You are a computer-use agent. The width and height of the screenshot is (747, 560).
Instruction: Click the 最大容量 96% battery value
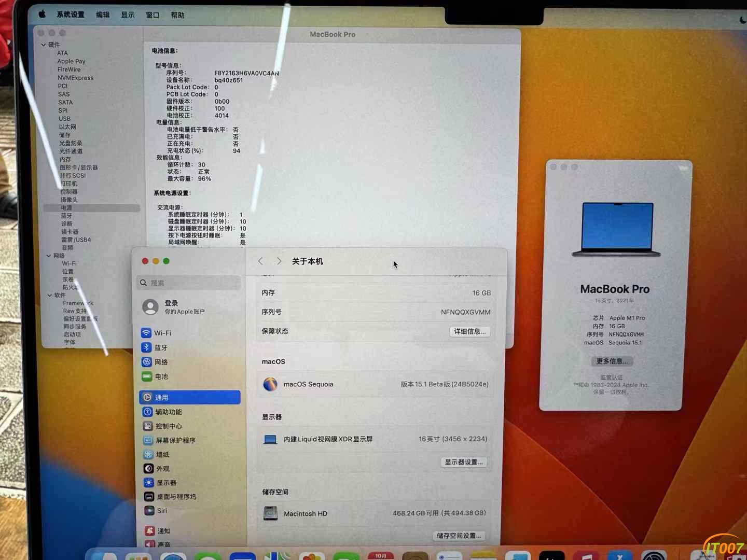tap(204, 179)
